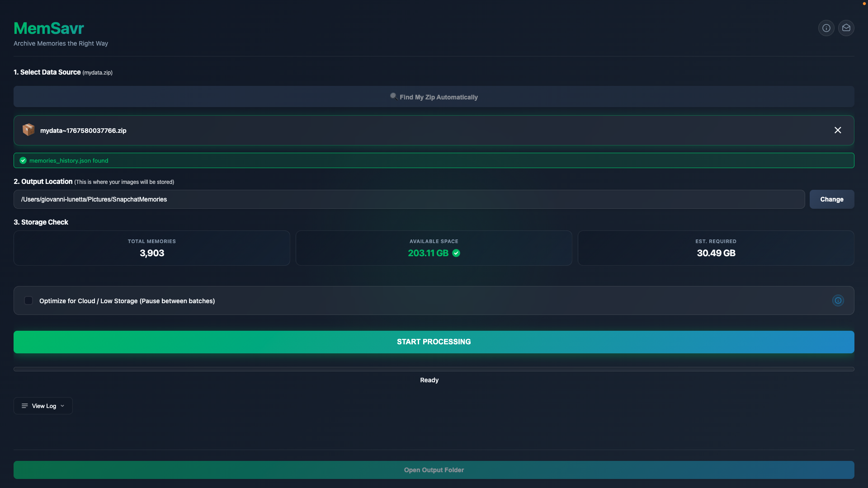Viewport: 868px width, 488px height.
Task: Click the Open Output Folder button
Action: (434, 469)
